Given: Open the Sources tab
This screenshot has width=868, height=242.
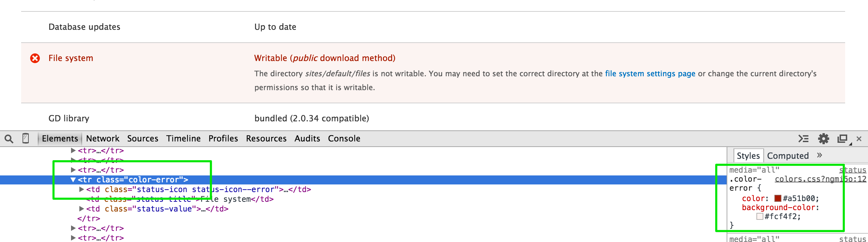Looking at the screenshot, I should pyautogui.click(x=142, y=139).
